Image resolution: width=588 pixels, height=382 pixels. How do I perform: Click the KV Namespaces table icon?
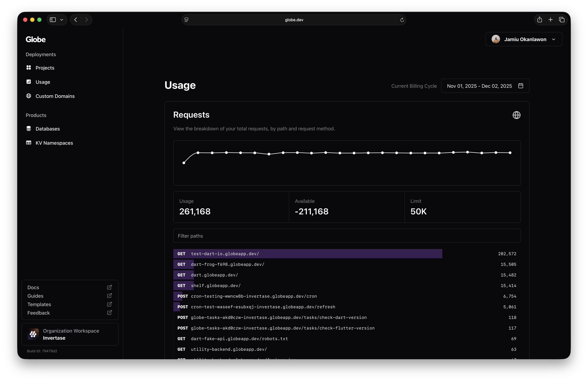click(x=29, y=143)
